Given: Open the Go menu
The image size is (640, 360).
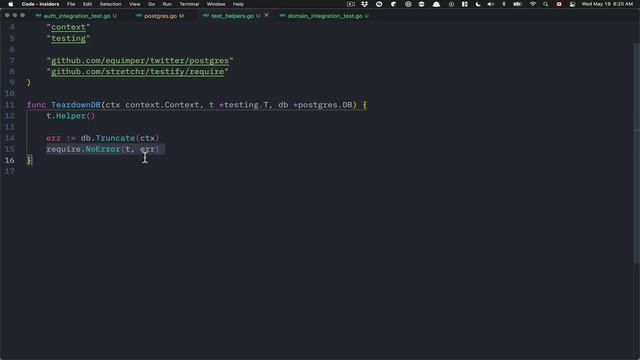Looking at the screenshot, I should pos(151,4).
